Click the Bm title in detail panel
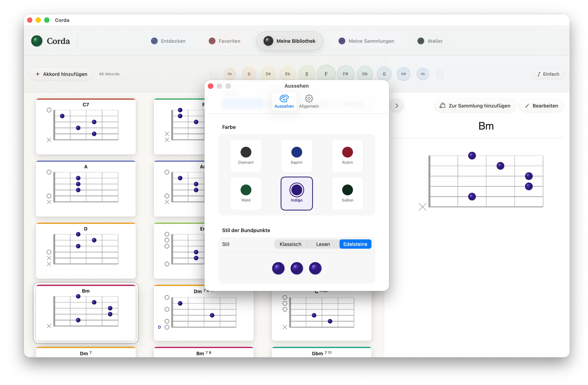The width and height of the screenshot is (588, 385). pos(486,126)
